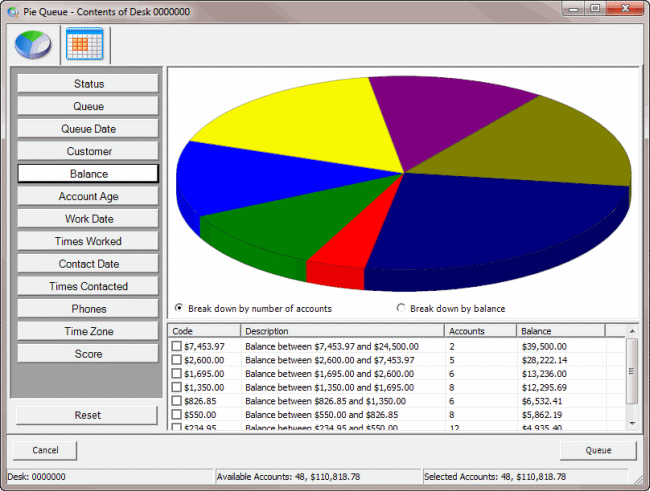650x491 pixels.
Task: Click the table scrollbar down arrow
Action: coord(632,423)
